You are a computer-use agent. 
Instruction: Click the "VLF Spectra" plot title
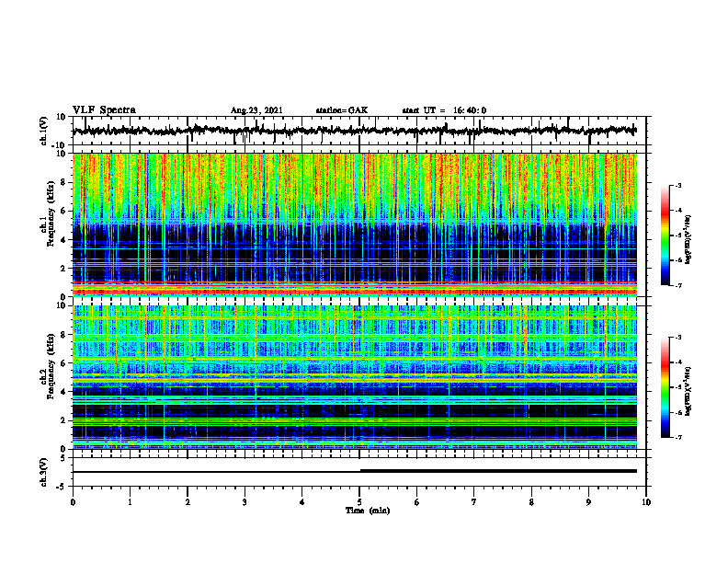pos(104,110)
